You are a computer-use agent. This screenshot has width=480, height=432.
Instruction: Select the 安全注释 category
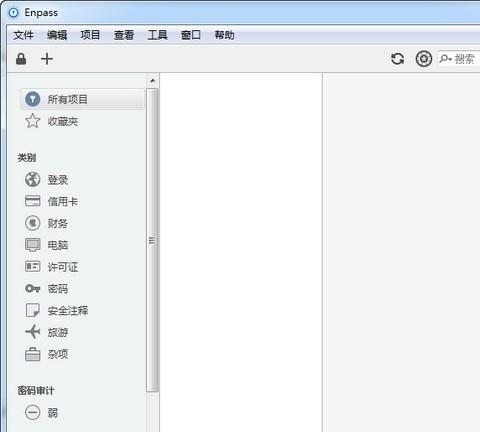[x=68, y=310]
